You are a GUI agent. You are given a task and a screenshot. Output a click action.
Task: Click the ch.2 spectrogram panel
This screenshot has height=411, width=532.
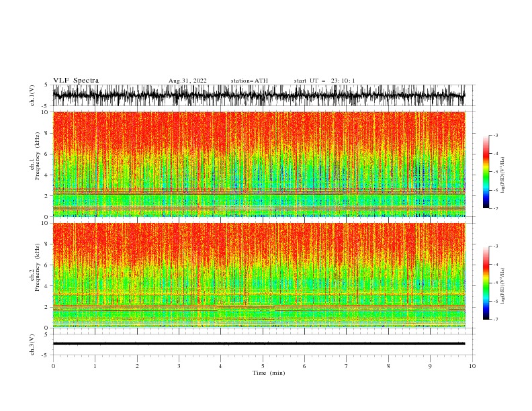point(259,275)
